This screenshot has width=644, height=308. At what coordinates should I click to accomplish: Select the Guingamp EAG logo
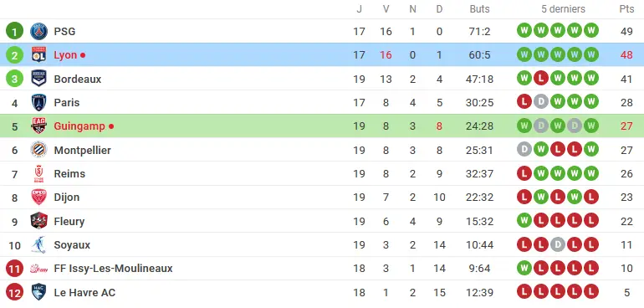point(38,126)
